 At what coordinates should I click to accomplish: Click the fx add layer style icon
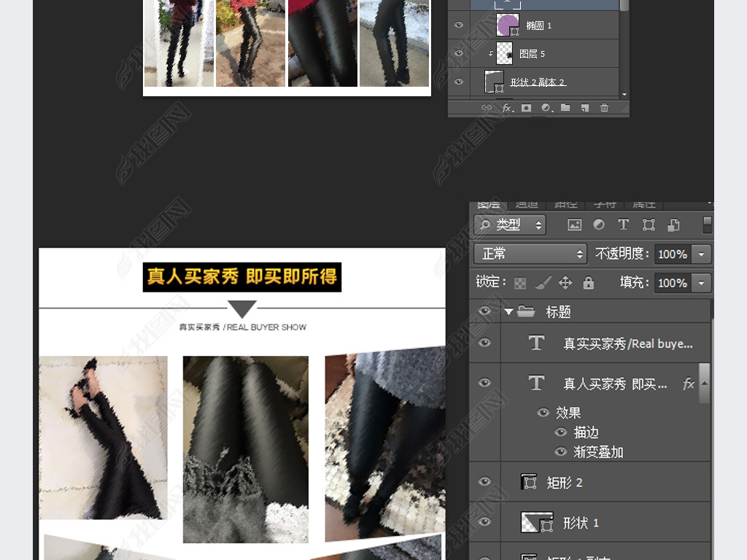pyautogui.click(x=506, y=108)
